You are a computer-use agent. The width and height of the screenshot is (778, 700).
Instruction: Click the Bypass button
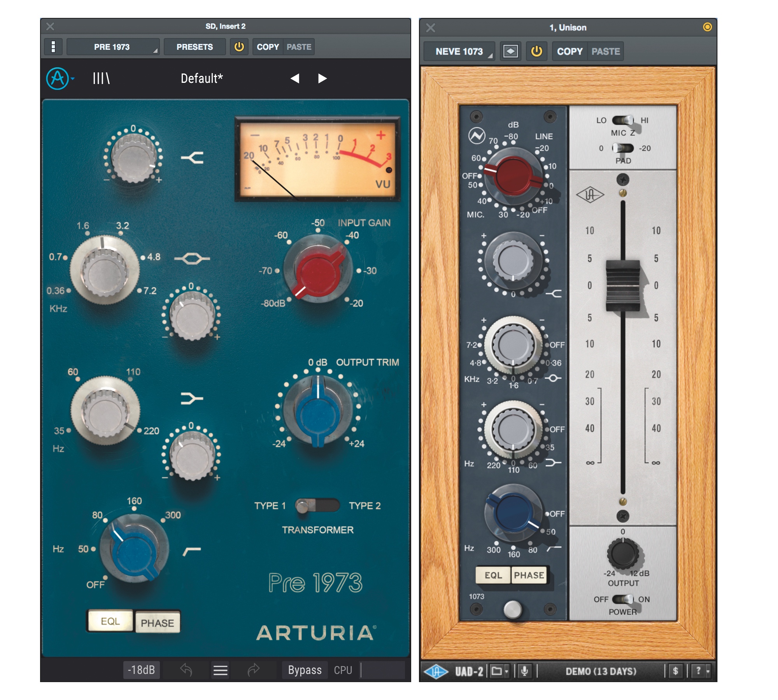click(x=305, y=670)
